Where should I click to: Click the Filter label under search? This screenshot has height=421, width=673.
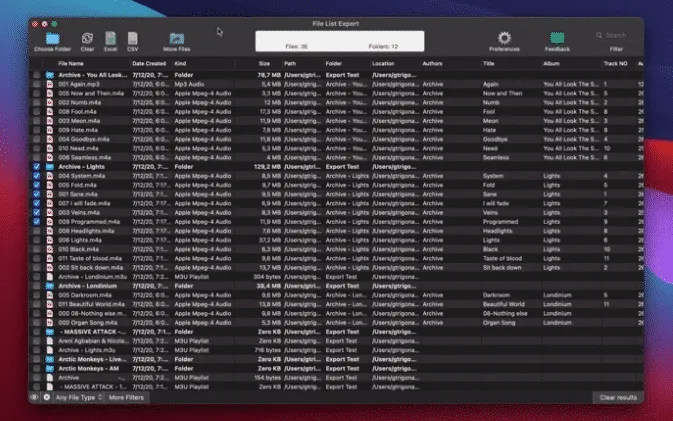pyautogui.click(x=616, y=49)
